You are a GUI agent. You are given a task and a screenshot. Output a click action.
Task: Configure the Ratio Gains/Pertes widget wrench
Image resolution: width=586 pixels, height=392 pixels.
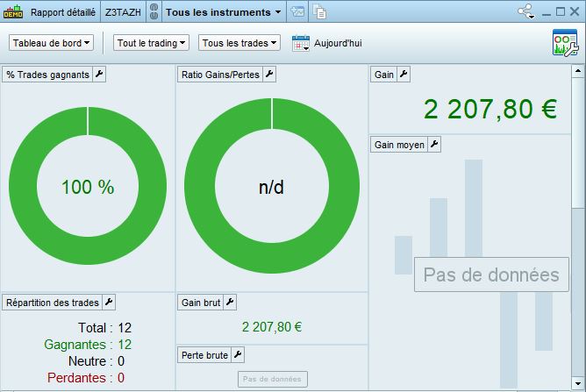269,74
